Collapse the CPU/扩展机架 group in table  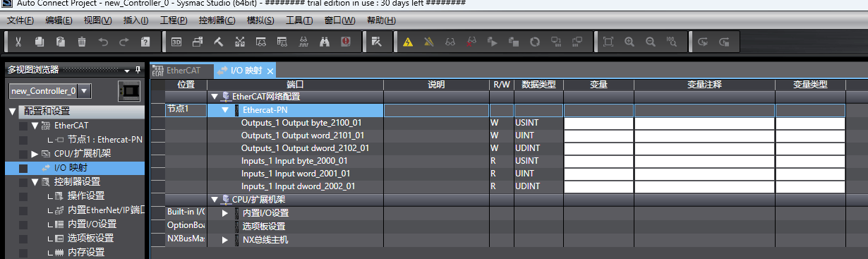215,200
